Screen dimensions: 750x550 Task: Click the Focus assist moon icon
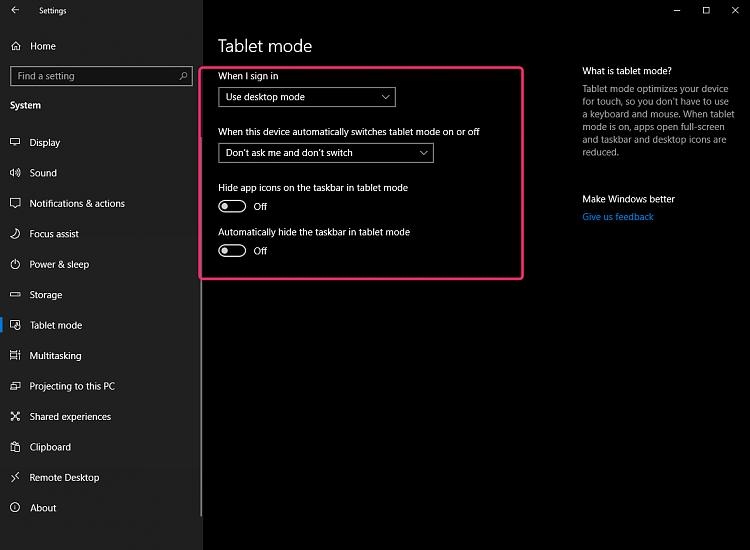tap(15, 233)
